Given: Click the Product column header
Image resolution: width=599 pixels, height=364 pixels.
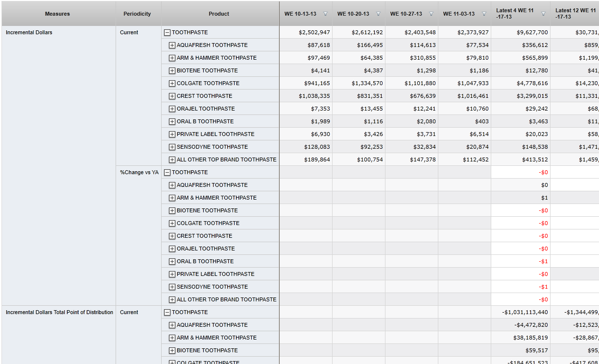Looking at the screenshot, I should click(219, 14).
